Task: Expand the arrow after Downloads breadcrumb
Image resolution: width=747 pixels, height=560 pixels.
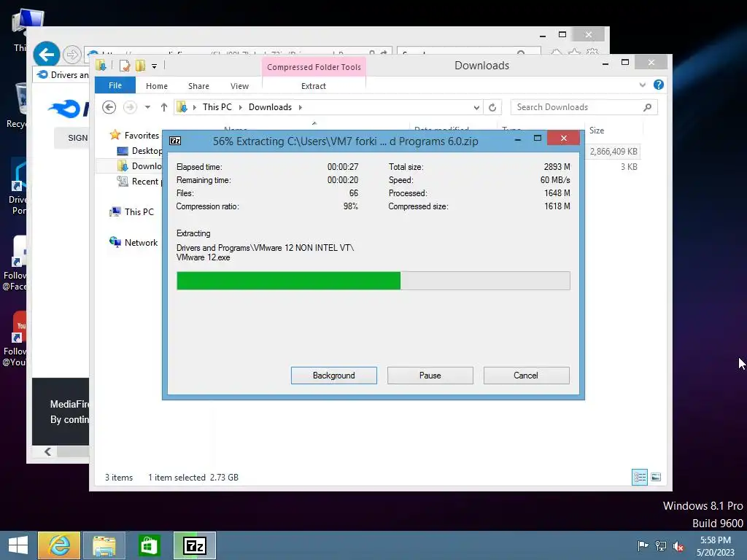Action: (300, 107)
